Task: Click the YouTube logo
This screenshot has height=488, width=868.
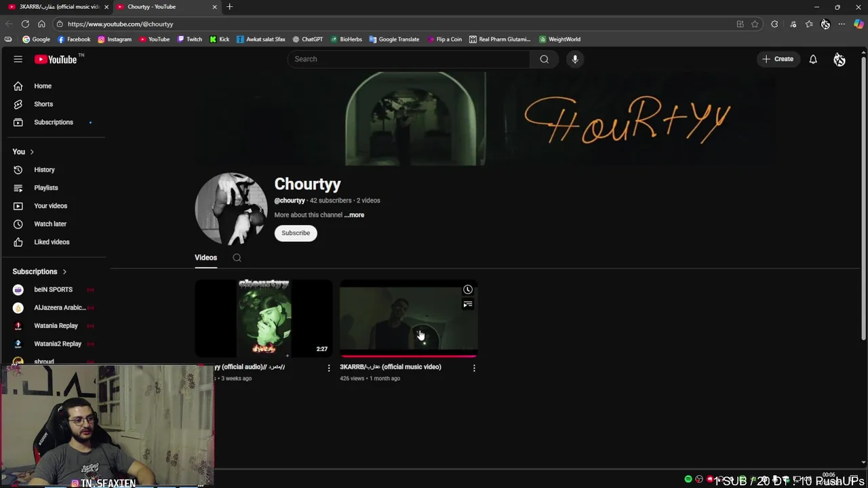Action: [56, 60]
